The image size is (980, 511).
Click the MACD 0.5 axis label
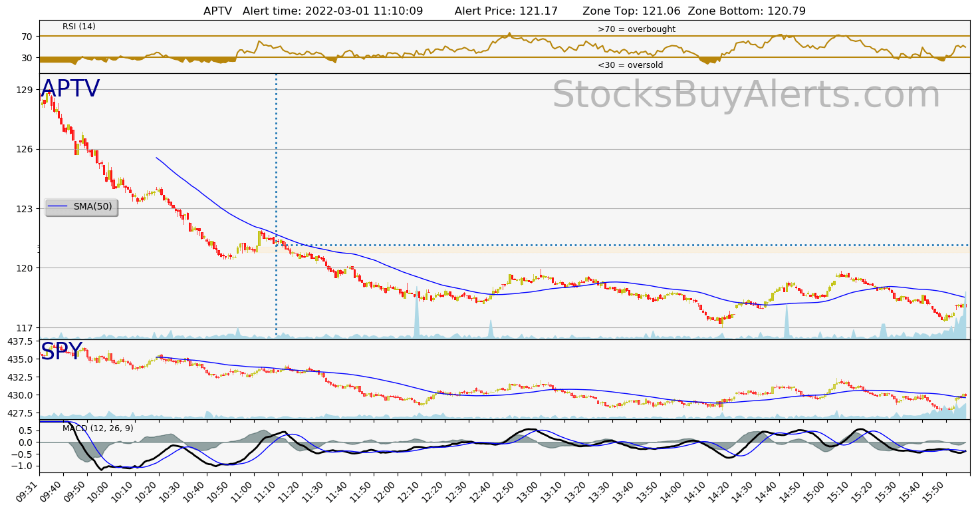tap(26, 430)
